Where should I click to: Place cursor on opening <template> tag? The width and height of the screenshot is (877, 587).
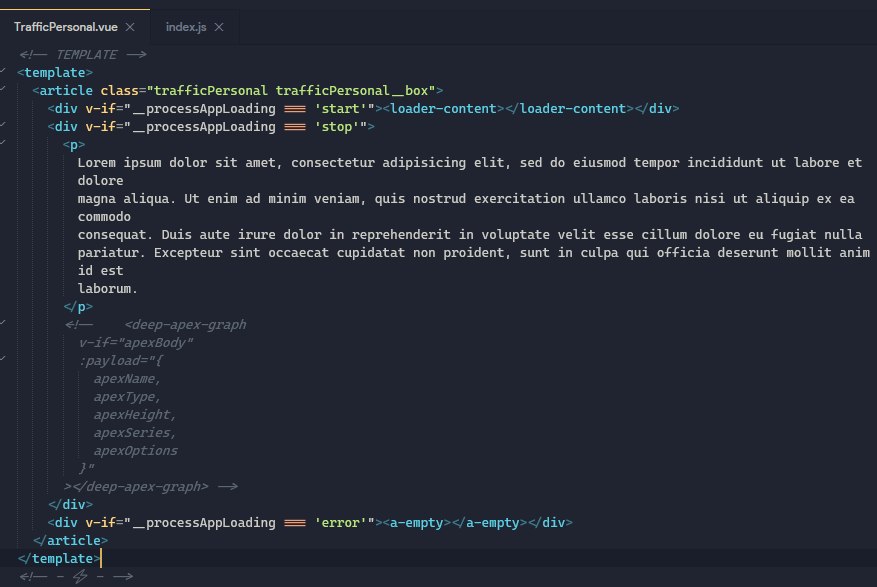[x=55, y=73]
